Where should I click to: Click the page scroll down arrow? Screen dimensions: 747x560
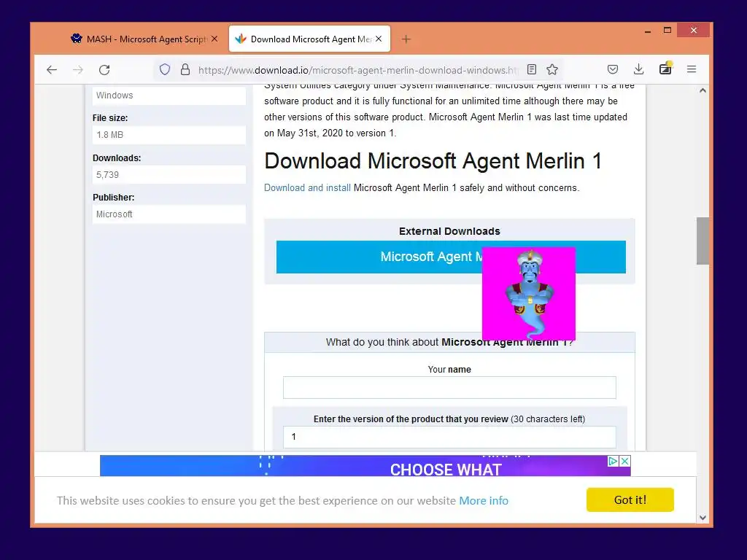[703, 517]
